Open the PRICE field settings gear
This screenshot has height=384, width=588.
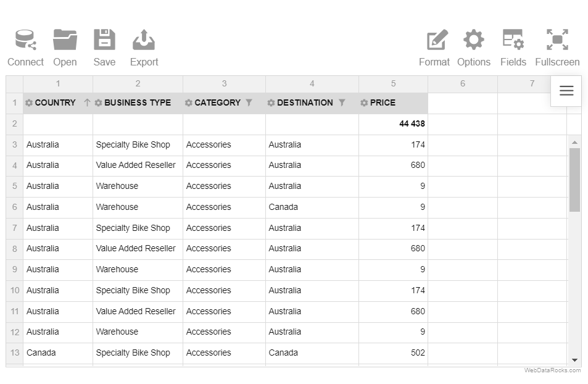coord(364,103)
